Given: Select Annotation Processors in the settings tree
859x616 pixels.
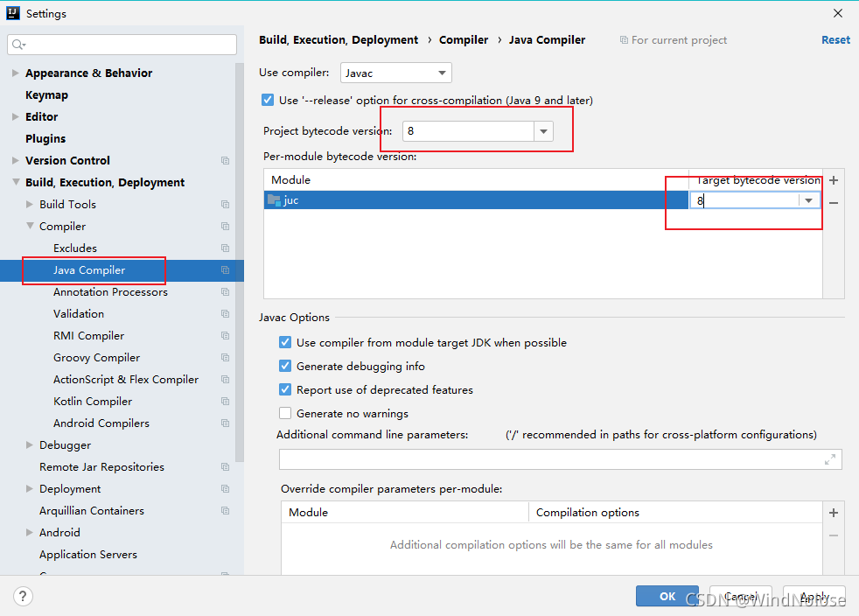Looking at the screenshot, I should (x=110, y=292).
